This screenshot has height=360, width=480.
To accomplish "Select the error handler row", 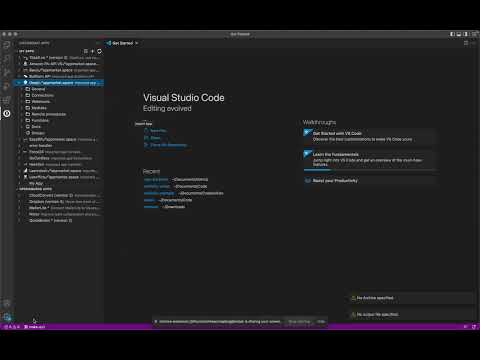I will (x=60, y=146).
